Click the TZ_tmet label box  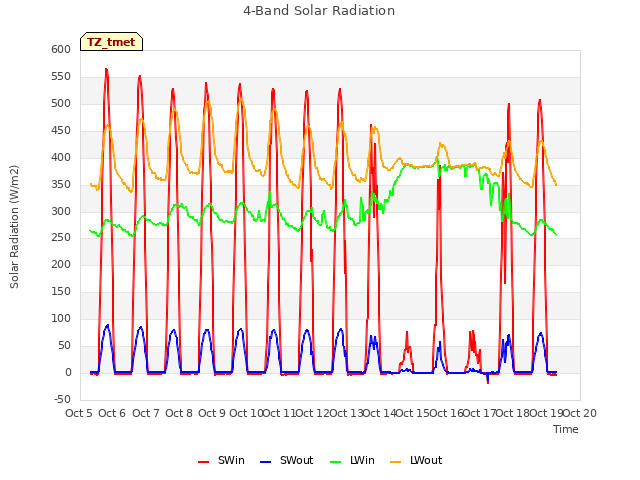(111, 42)
